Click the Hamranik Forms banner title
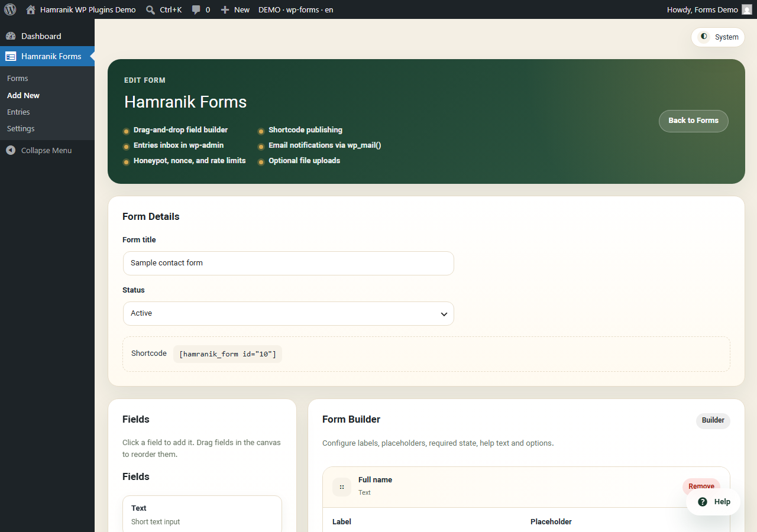Image resolution: width=757 pixels, height=532 pixels. click(185, 102)
